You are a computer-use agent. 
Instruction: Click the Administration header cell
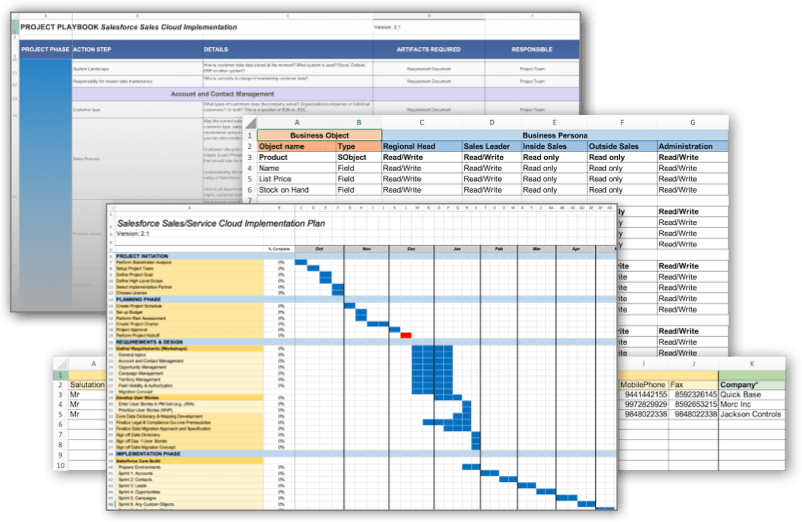coord(693,146)
